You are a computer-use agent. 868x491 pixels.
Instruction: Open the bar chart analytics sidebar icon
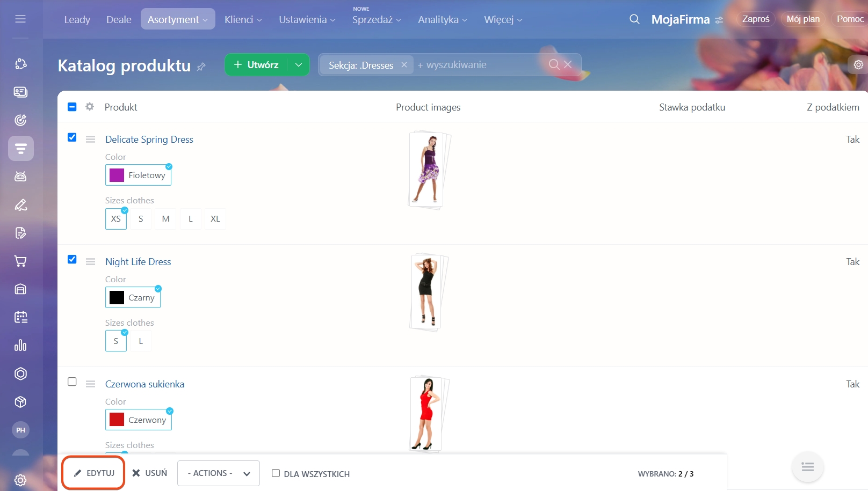pos(20,346)
